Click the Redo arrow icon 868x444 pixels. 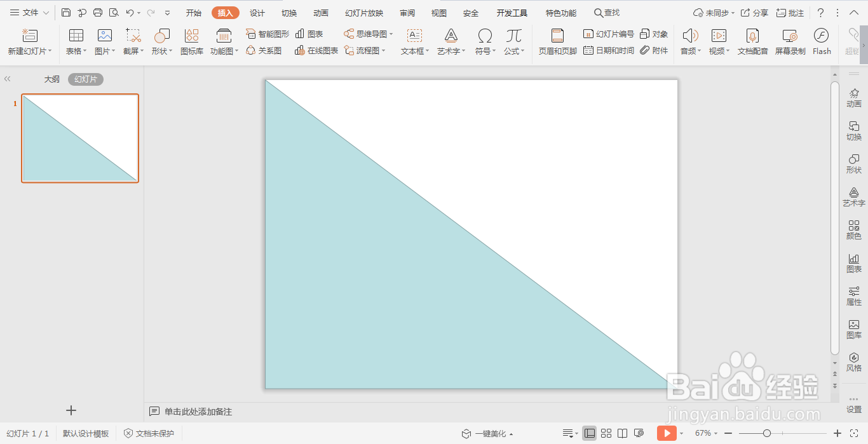[x=151, y=13]
